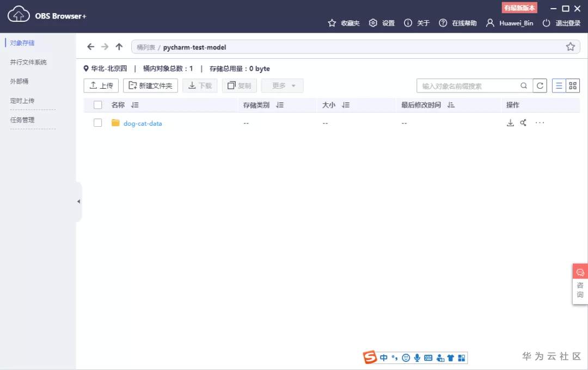Open the dog-cat-data folder
Screen dimensions: 588x370
tap(143, 124)
